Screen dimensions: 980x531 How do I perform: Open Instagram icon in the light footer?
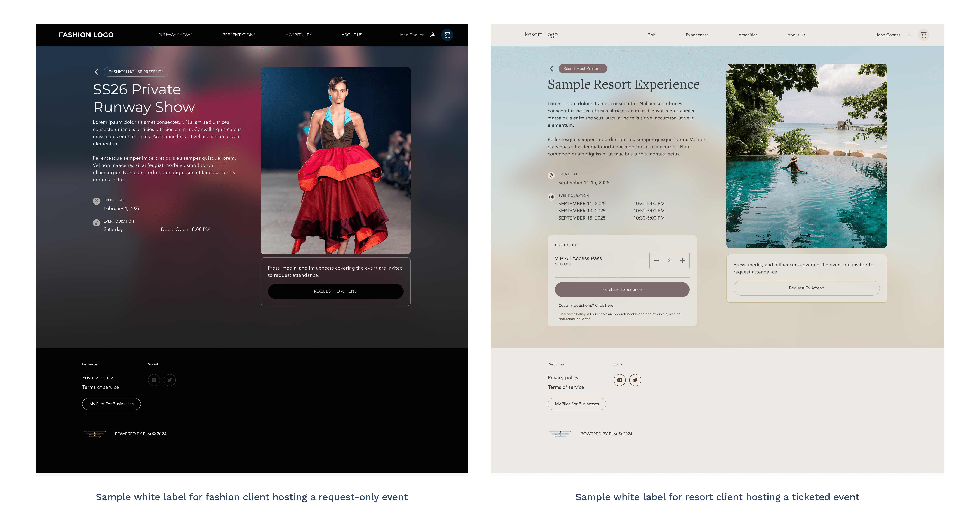(x=619, y=380)
